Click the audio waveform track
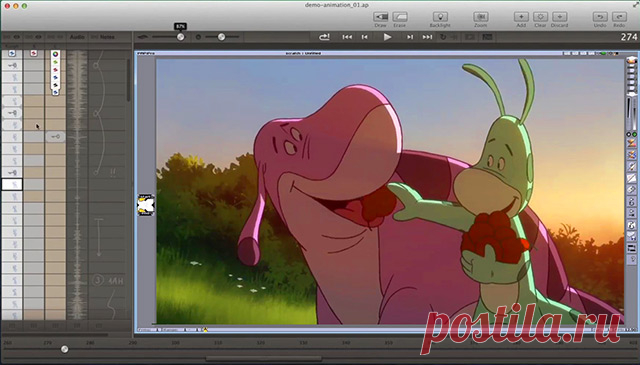640x365 pixels. [77, 185]
